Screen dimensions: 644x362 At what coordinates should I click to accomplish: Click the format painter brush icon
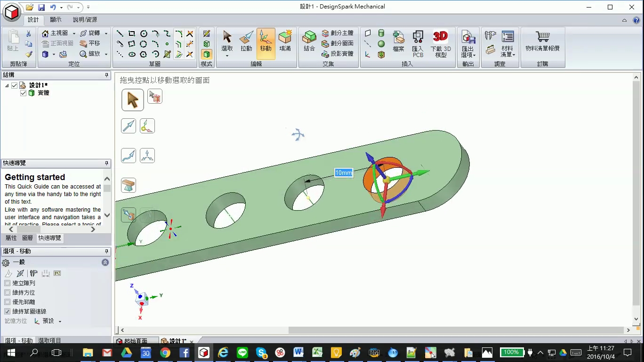click(28, 54)
